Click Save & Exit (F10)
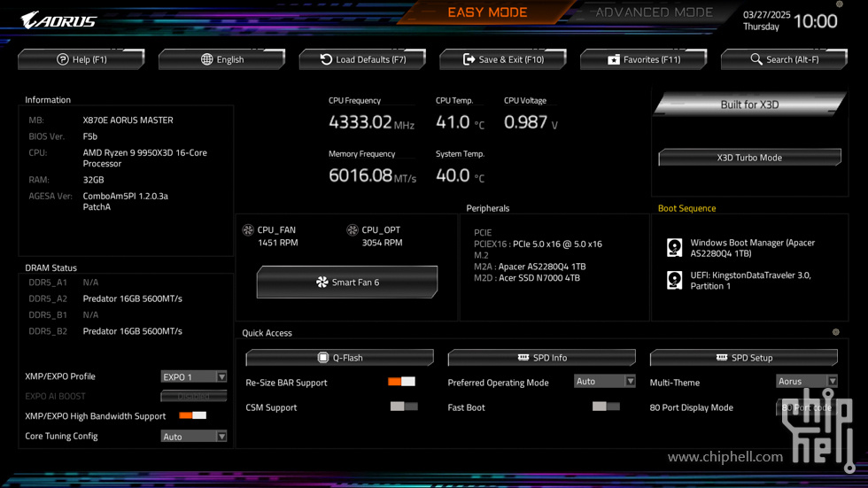This screenshot has height=488, width=868. pos(503,59)
